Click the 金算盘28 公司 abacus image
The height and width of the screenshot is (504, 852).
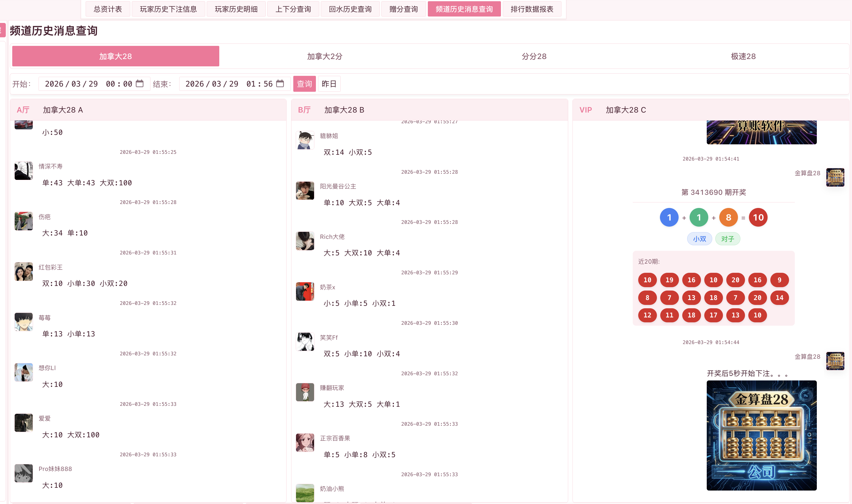click(761, 435)
